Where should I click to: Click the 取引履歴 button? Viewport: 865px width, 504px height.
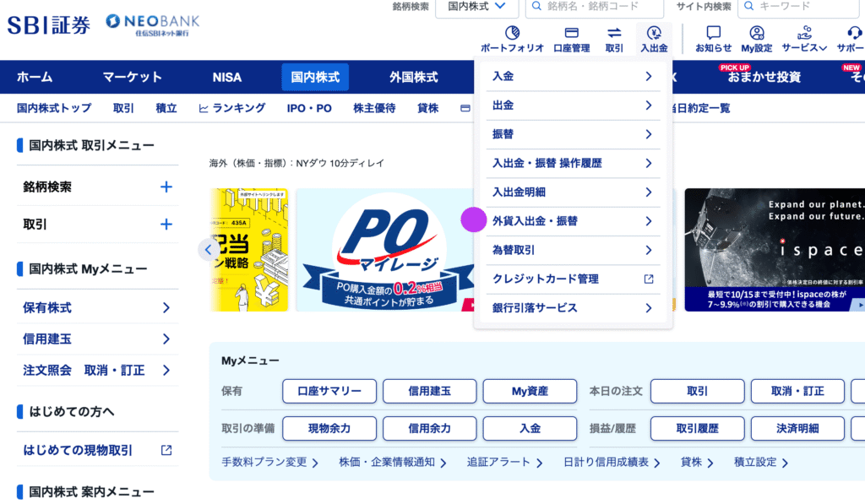coord(697,429)
